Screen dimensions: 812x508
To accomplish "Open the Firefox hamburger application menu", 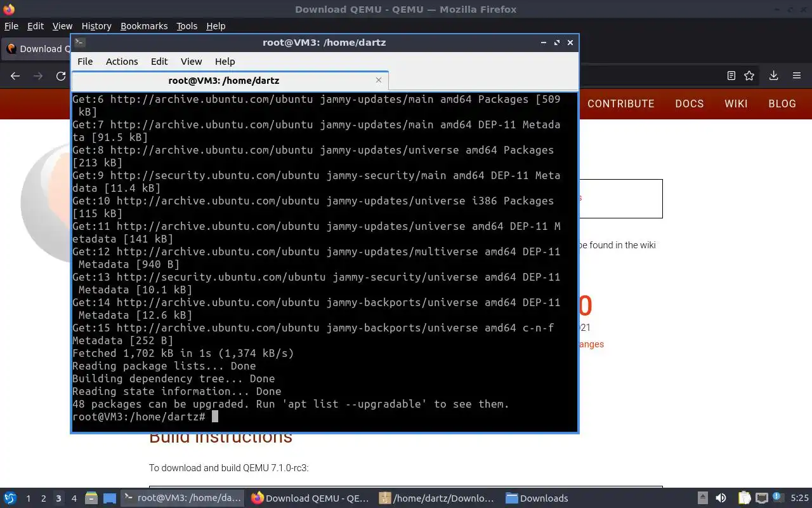I will point(797,76).
